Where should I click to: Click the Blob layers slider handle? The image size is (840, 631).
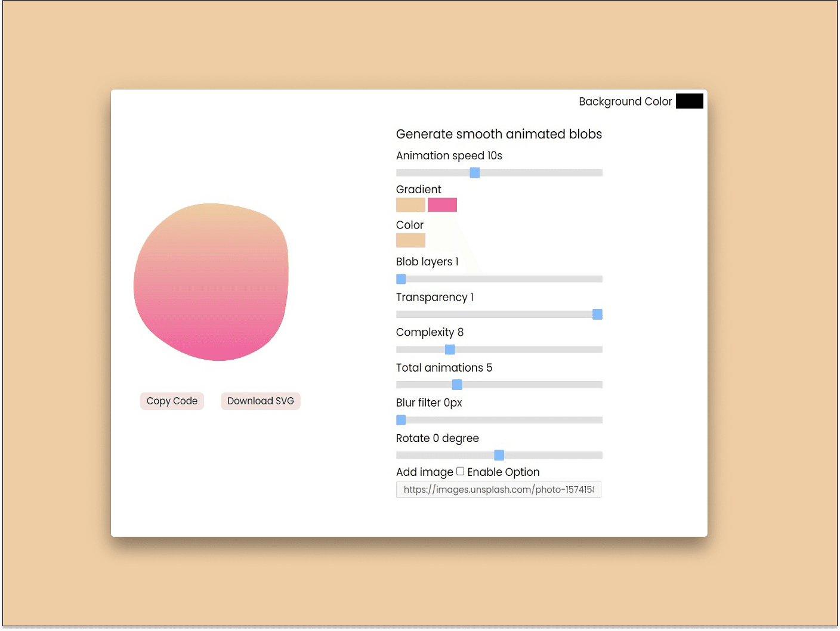pyautogui.click(x=400, y=279)
